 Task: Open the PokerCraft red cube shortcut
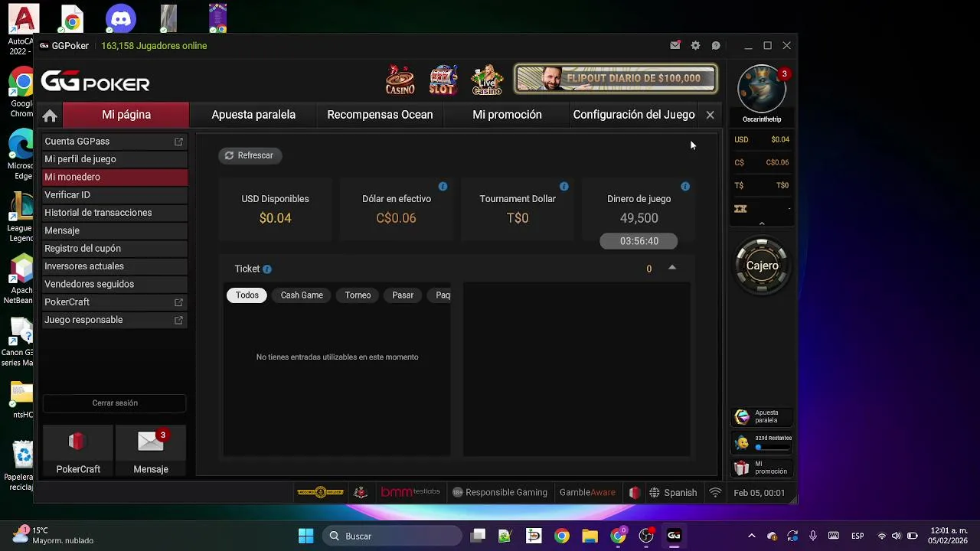(77, 452)
